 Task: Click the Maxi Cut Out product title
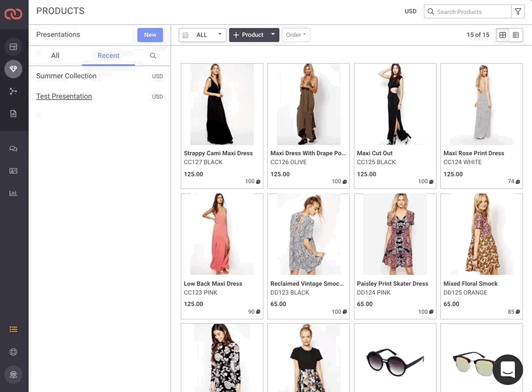pos(375,153)
